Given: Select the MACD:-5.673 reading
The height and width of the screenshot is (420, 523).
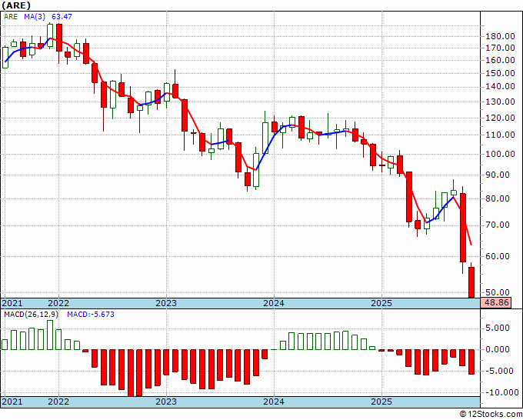Looking at the screenshot, I should tap(91, 315).
